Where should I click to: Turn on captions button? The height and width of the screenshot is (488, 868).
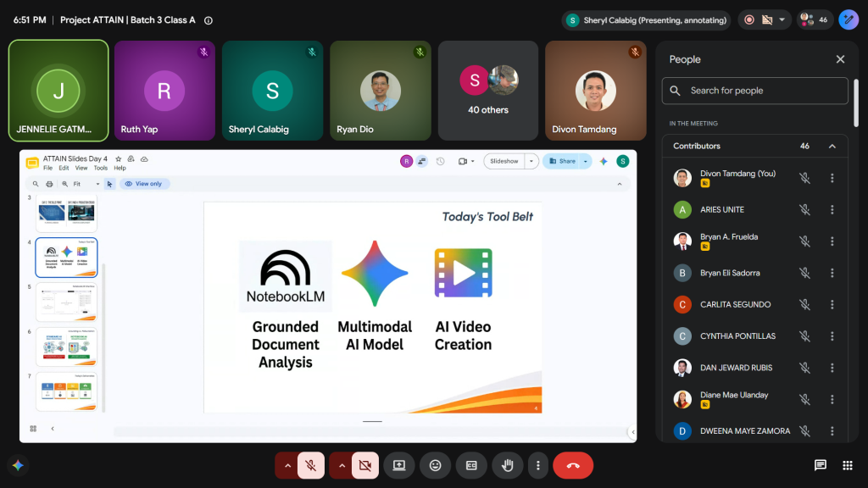tap(471, 465)
